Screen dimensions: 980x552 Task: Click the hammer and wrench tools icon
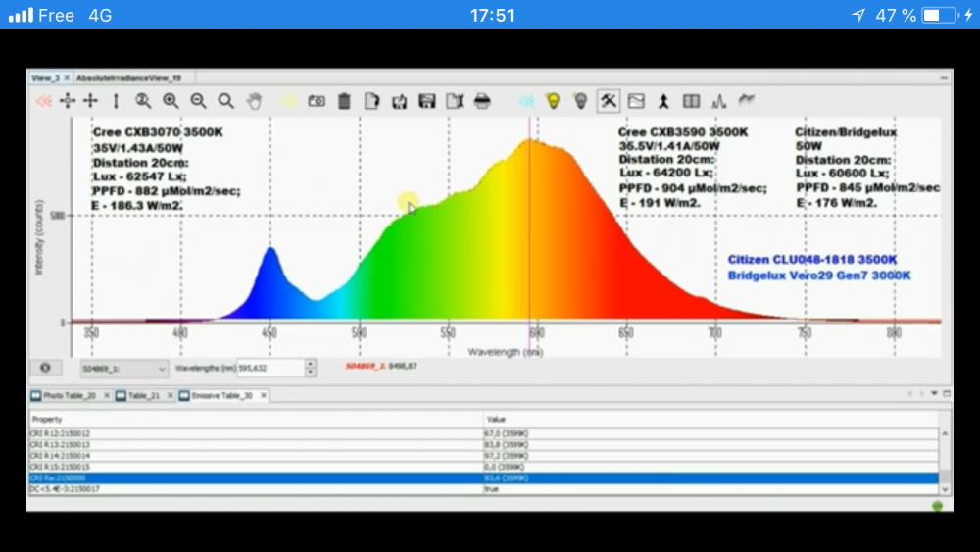pyautogui.click(x=609, y=101)
